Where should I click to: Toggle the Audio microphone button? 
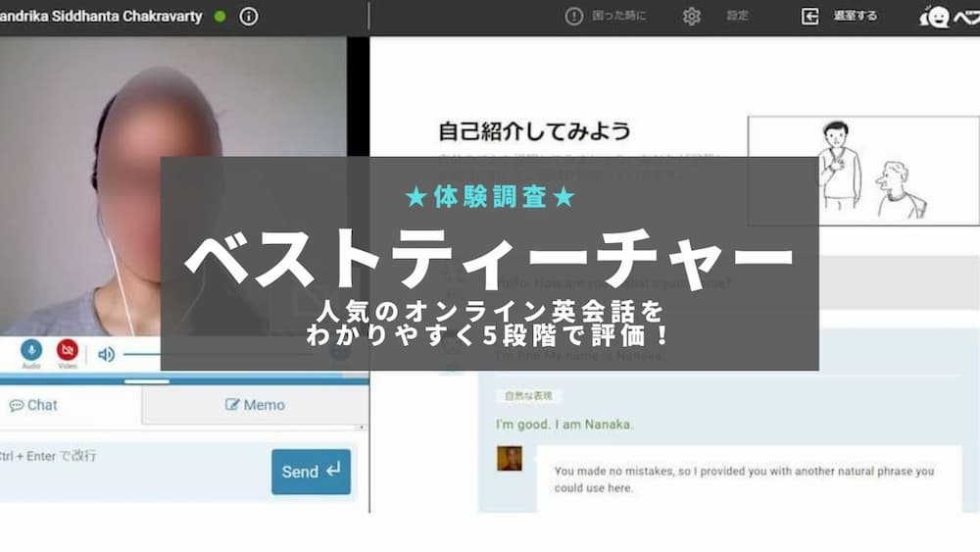[x=31, y=349]
